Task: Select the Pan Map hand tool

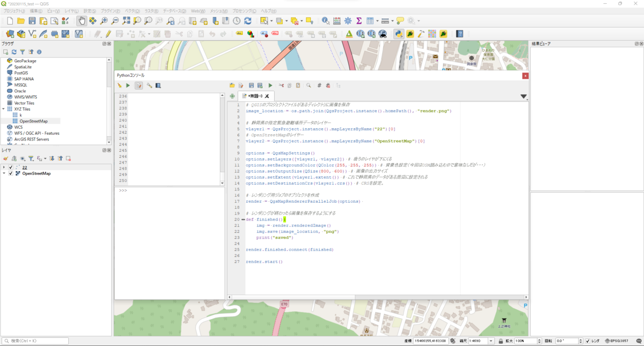Action: (82, 21)
